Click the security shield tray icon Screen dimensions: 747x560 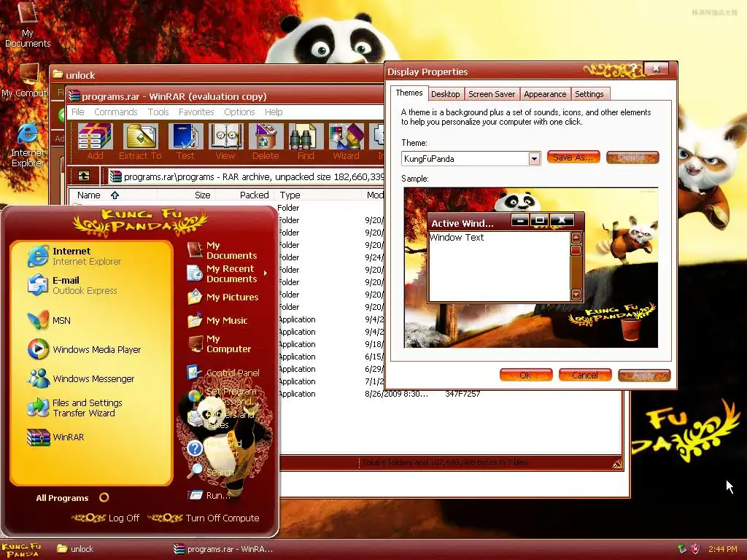pos(695,548)
